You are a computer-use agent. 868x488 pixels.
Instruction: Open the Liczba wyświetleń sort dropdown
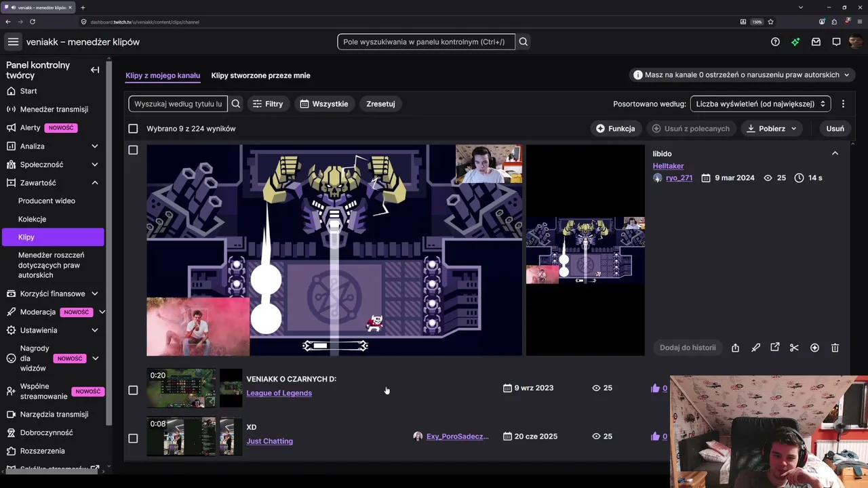click(x=761, y=104)
